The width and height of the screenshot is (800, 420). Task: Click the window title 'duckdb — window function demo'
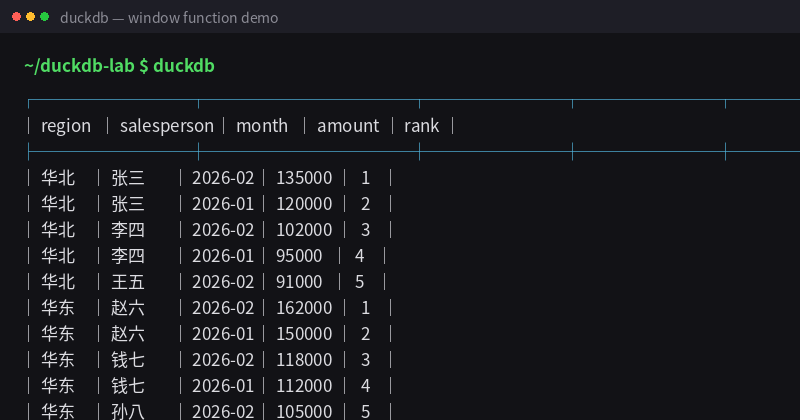(169, 18)
